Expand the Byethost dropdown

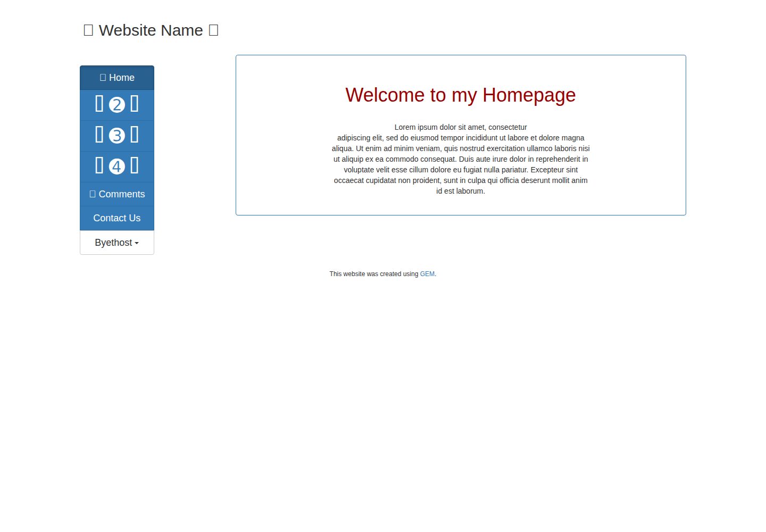click(x=117, y=243)
